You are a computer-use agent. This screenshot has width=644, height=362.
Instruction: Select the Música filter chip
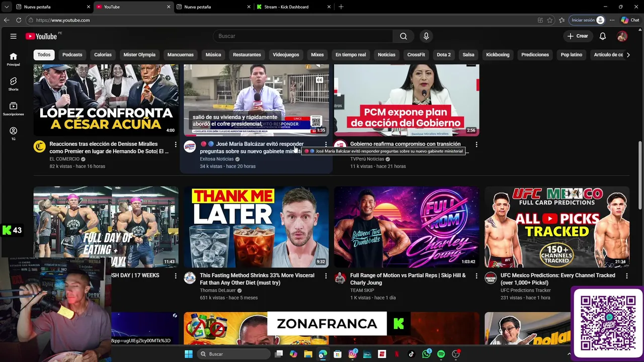pos(213,55)
